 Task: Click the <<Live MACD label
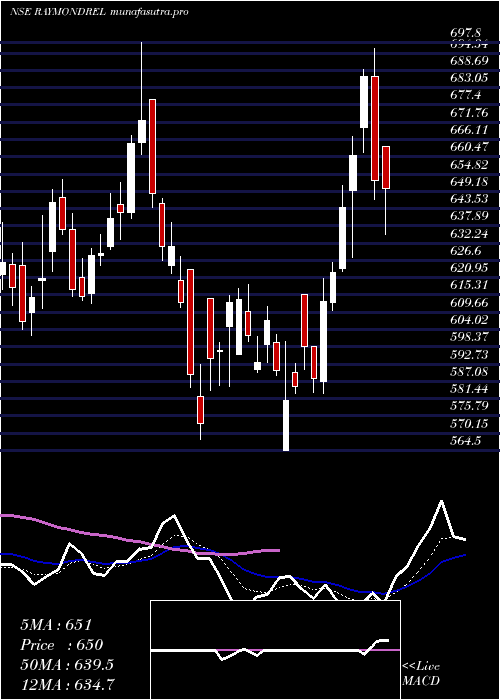pyautogui.click(x=421, y=674)
